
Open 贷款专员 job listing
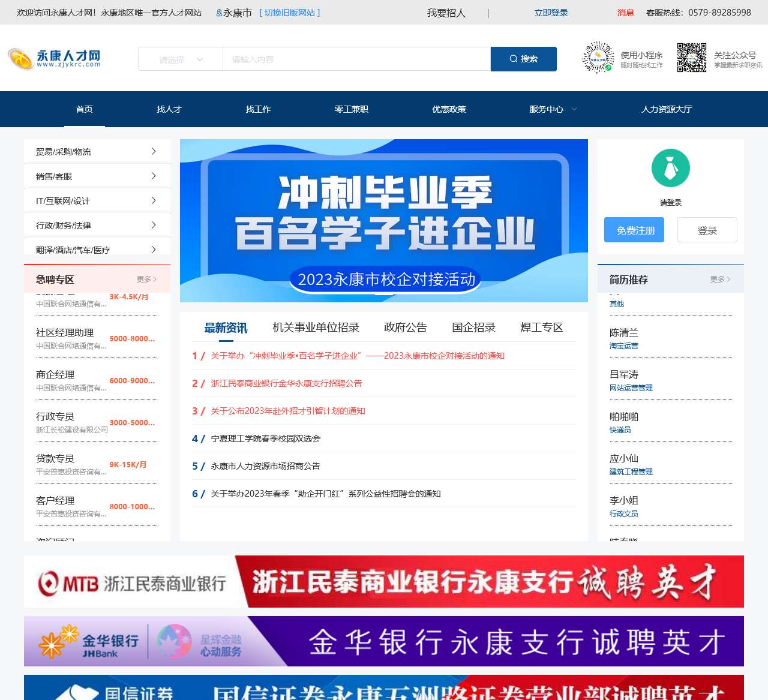55,458
